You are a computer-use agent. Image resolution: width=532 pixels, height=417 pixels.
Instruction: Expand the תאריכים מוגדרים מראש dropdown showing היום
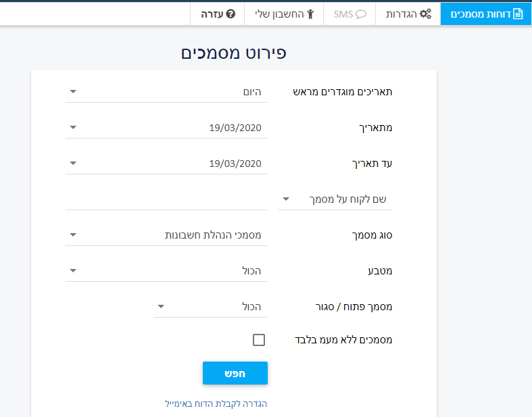(166, 92)
